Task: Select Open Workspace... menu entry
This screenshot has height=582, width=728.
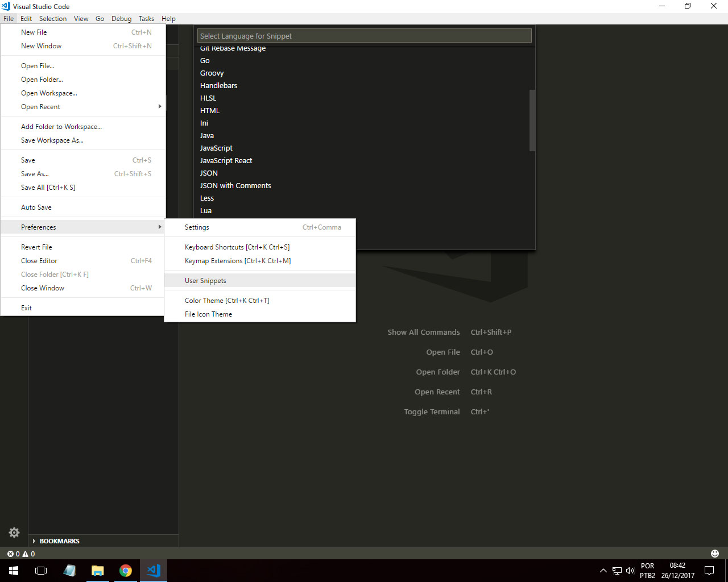Action: [x=83, y=93]
